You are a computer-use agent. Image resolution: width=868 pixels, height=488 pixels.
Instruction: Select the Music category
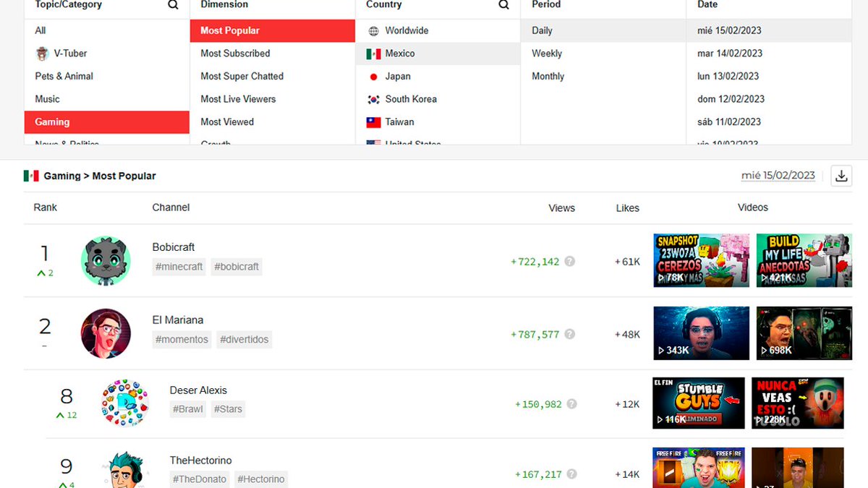(107, 99)
